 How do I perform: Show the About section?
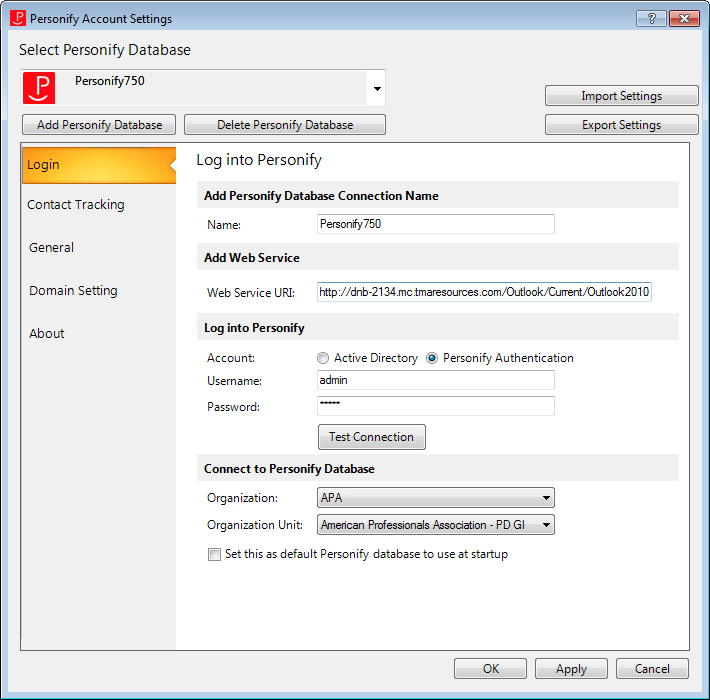pos(47,334)
